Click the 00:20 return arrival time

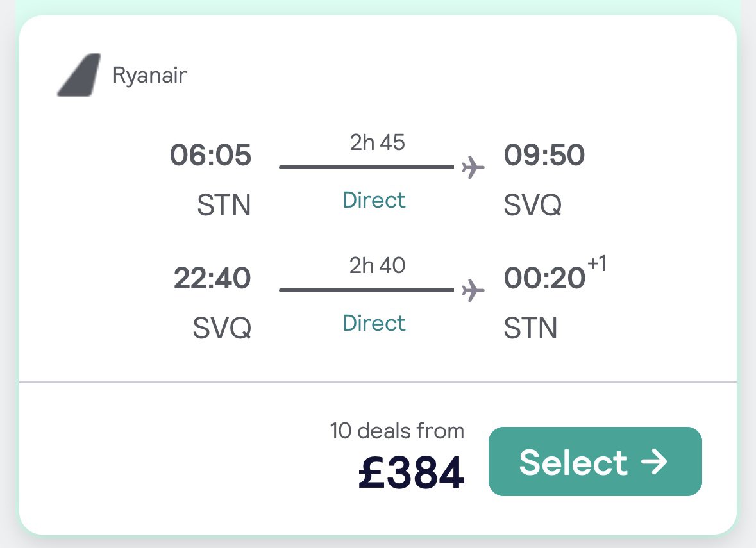[x=544, y=279]
